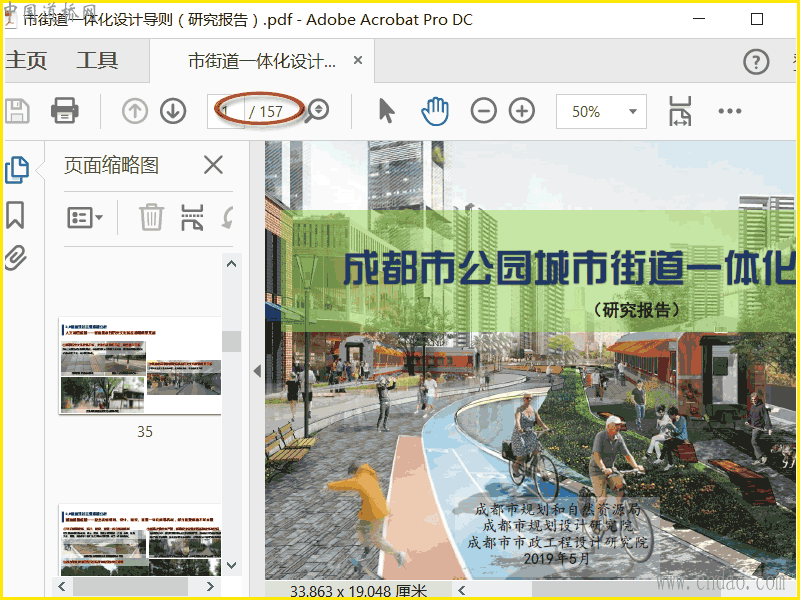Go to previous page with up arrow
The height and width of the screenshot is (600, 800).
point(135,111)
